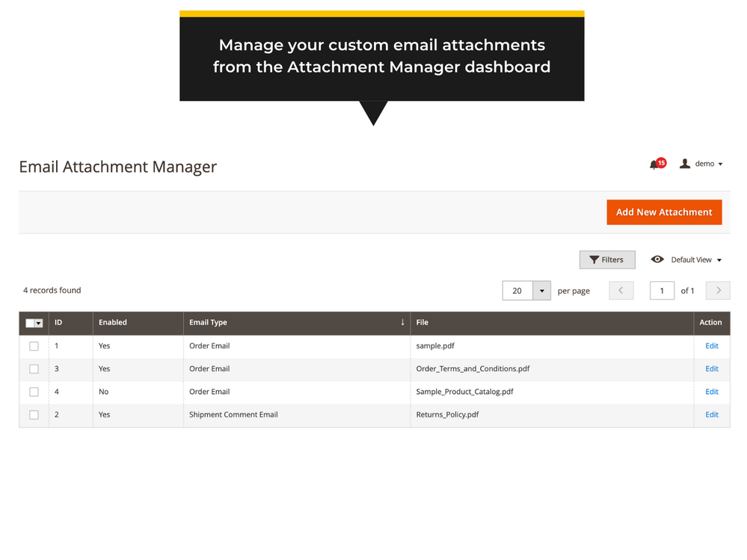Sort by the File column header
Image resolution: width=747 pixels, height=560 pixels.
click(422, 323)
